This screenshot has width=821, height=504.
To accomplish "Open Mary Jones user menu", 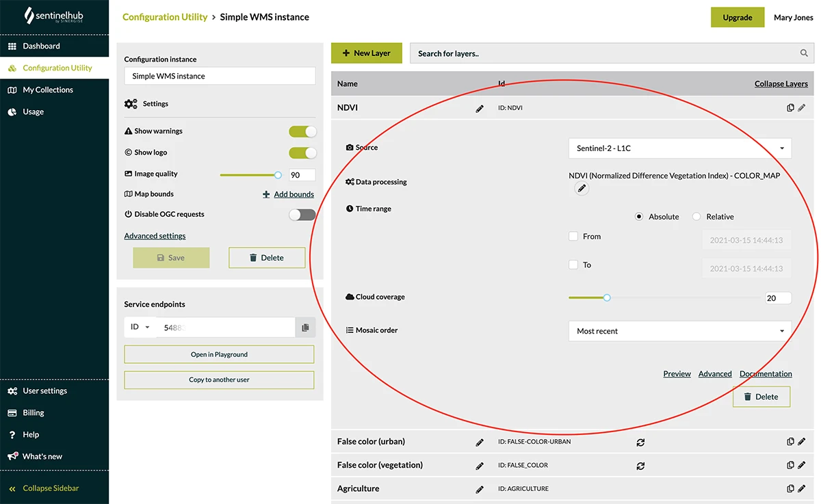I will coord(793,18).
